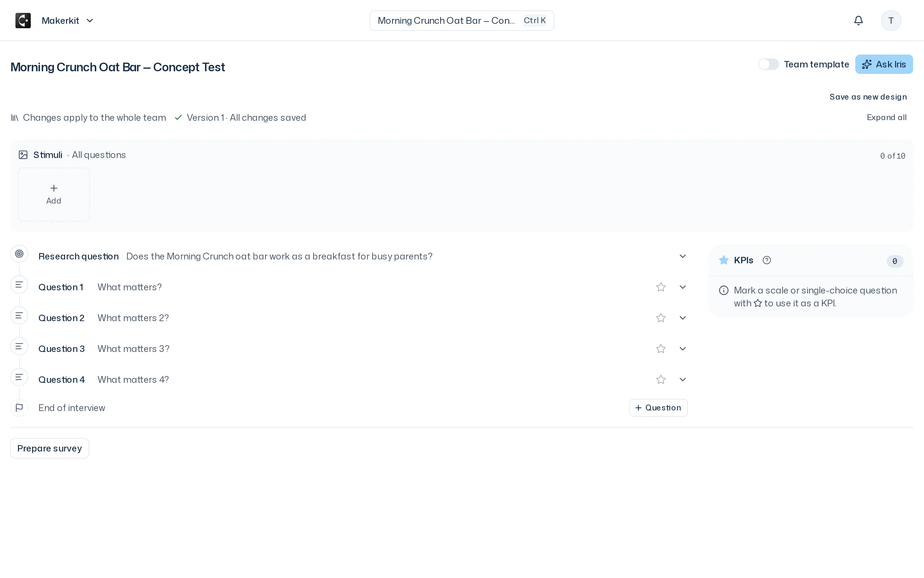Expand Question 2 chevron

click(683, 318)
